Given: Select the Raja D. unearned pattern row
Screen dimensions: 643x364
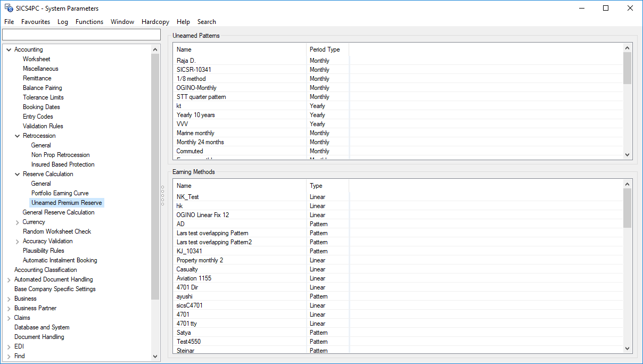Looking at the screenshot, I should click(213, 60).
